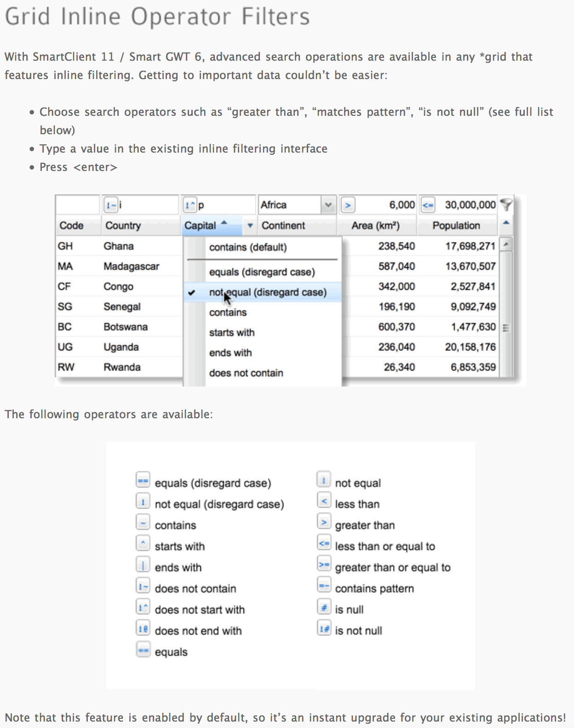574x728 pixels.
Task: Click the 'starts with' legend icon
Action: pyautogui.click(x=143, y=544)
